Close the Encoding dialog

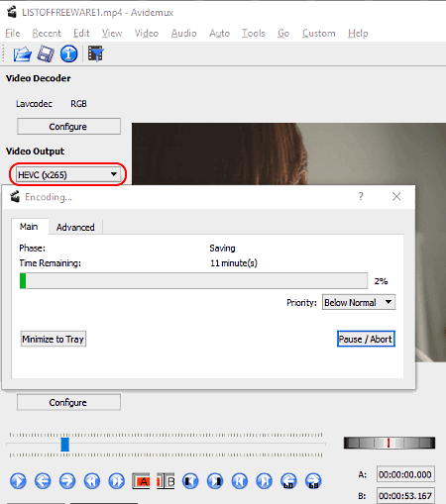click(x=396, y=196)
